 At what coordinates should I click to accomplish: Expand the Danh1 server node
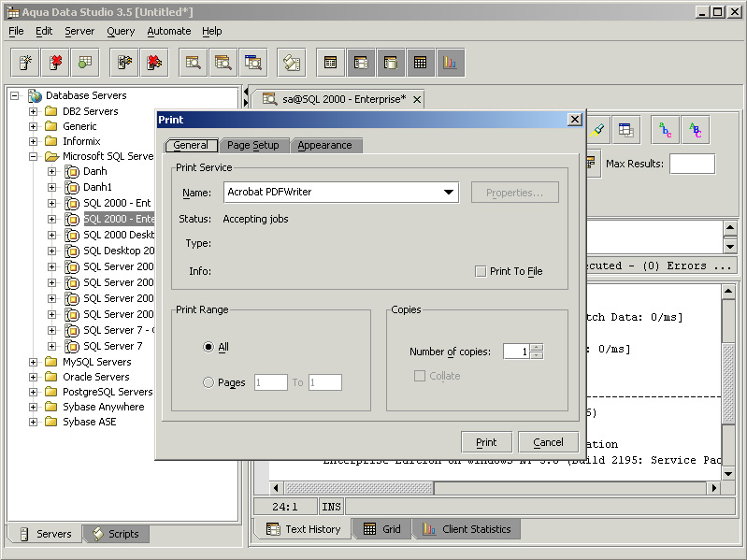point(52,187)
